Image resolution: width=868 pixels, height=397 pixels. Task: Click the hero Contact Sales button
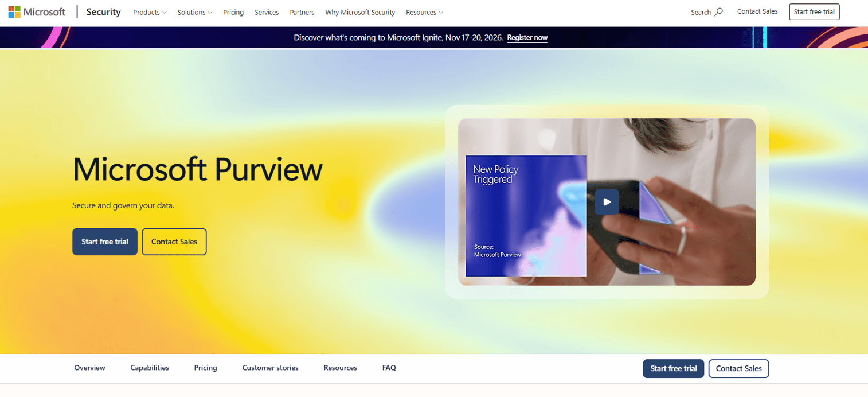[x=174, y=242]
